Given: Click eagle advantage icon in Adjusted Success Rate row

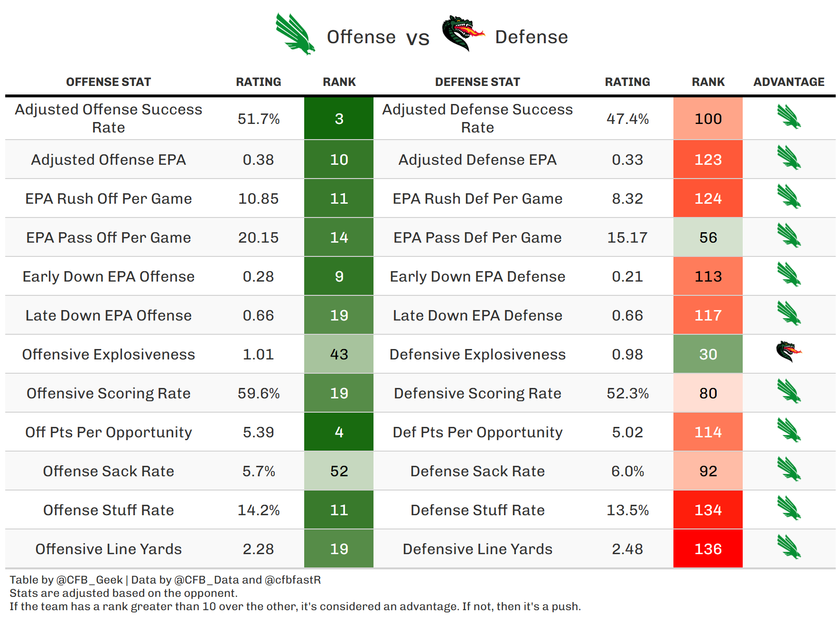Looking at the screenshot, I should click(x=789, y=117).
